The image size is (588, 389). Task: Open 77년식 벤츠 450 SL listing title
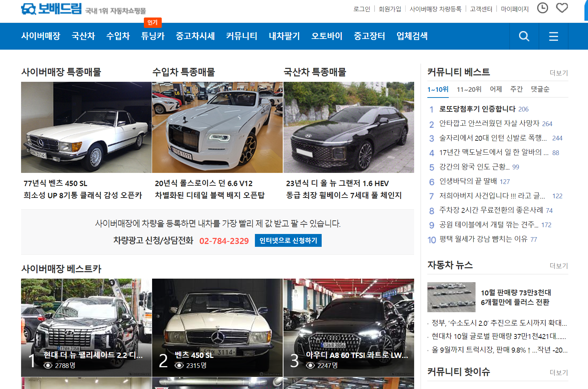click(55, 183)
